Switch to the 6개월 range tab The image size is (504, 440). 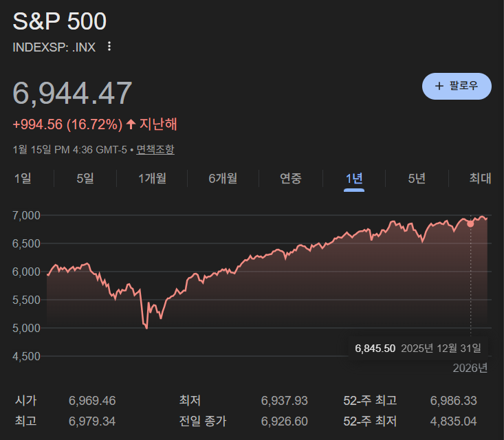point(223,179)
